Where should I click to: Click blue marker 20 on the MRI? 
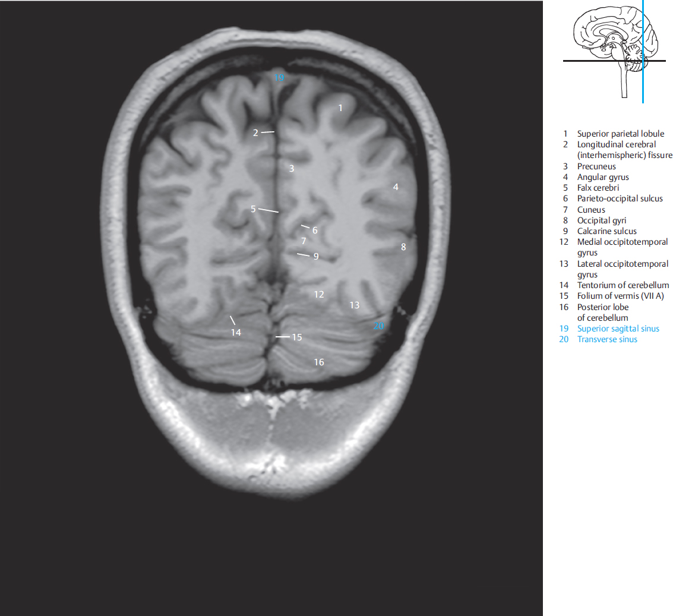[379, 326]
